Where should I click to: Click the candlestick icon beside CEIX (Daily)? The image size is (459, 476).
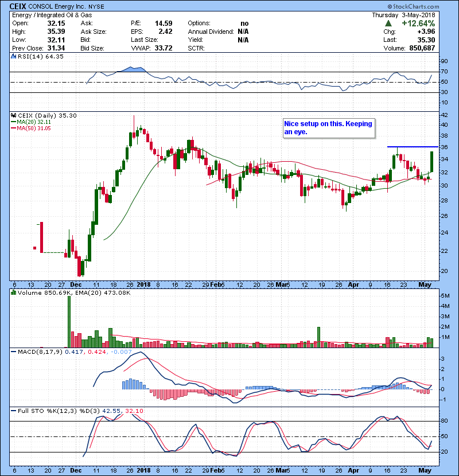[14, 116]
